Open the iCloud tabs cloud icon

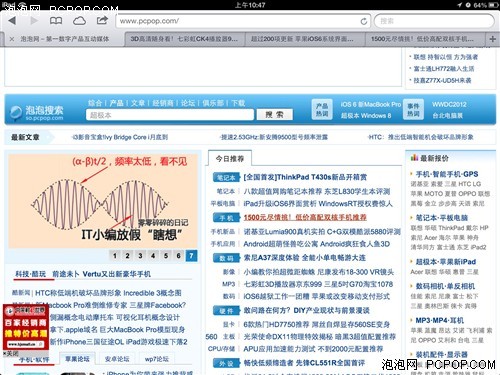click(x=79, y=21)
